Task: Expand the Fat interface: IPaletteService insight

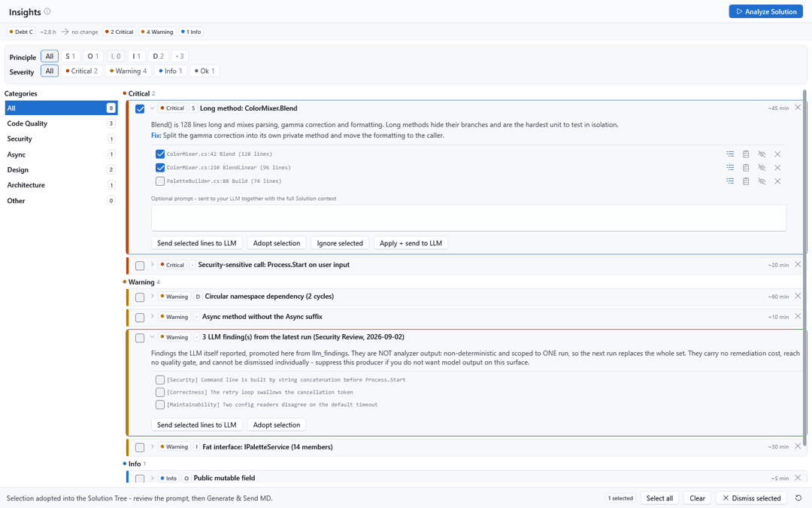Action: pos(152,446)
